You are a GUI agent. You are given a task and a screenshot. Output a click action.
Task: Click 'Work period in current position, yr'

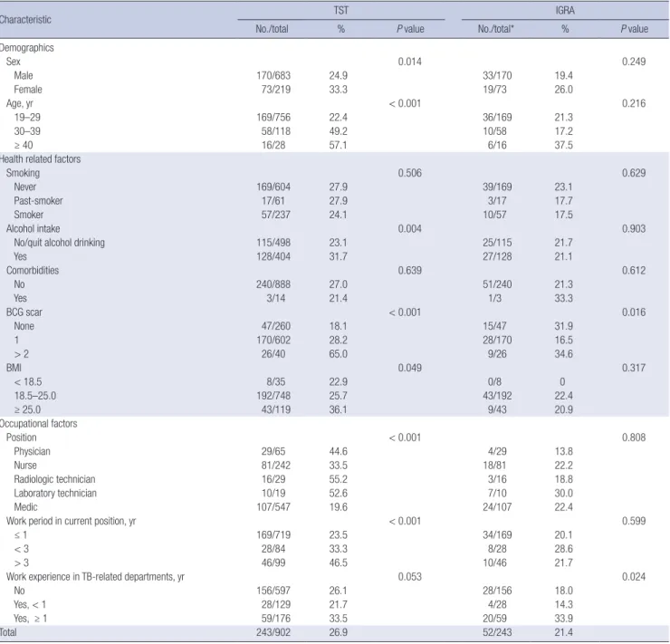(x=71, y=522)
